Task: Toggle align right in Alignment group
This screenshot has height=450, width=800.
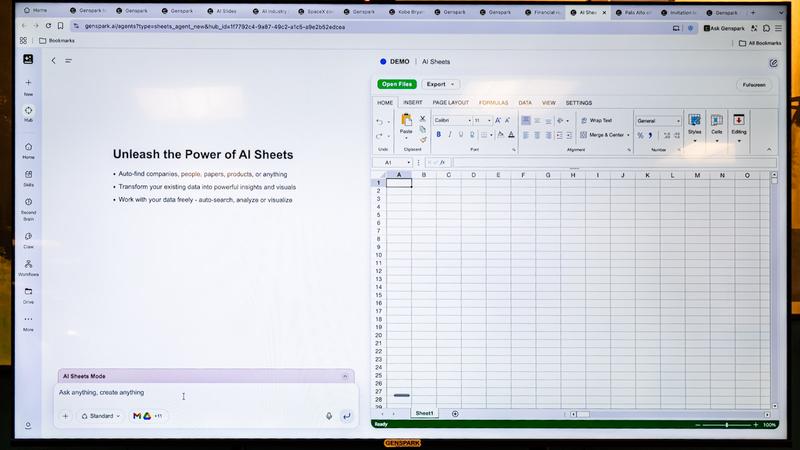Action: (548, 135)
